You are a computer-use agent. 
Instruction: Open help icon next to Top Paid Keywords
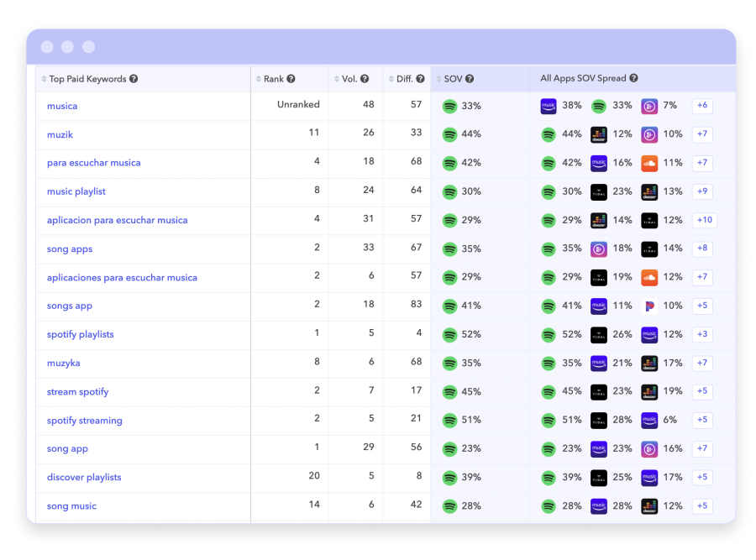click(134, 79)
